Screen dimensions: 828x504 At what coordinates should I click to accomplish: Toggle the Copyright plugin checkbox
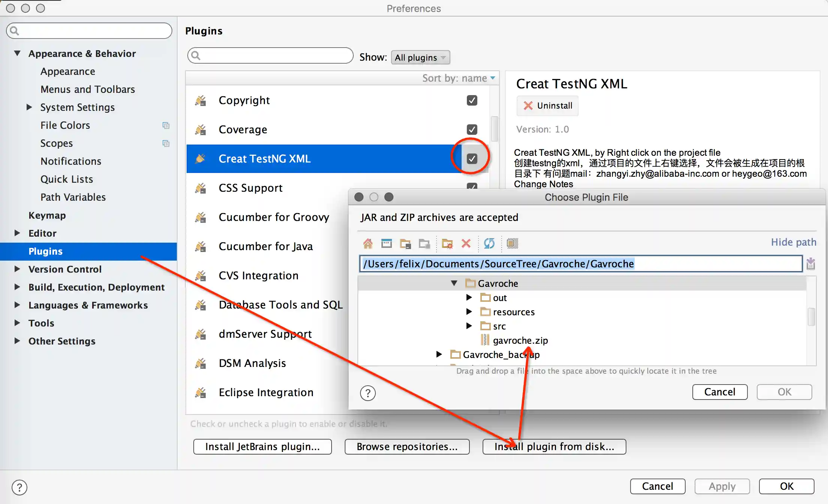(x=472, y=100)
